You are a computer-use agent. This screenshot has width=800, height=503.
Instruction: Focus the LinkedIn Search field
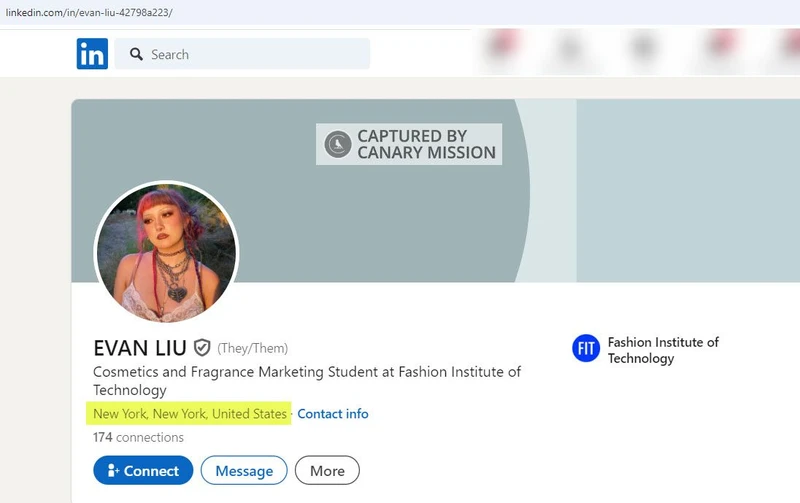(x=242, y=54)
